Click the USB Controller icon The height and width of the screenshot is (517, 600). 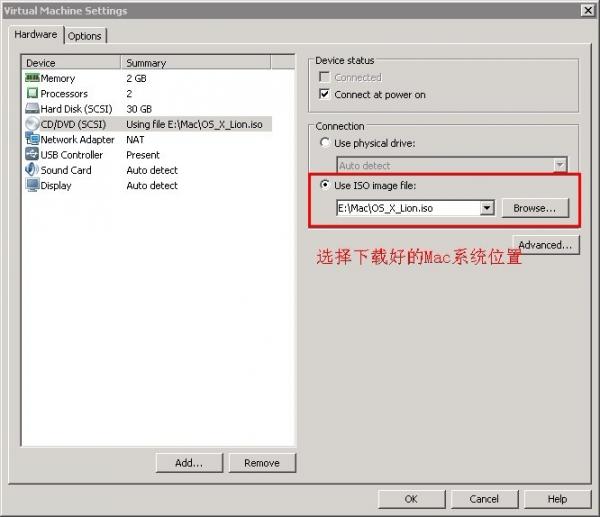[32, 154]
